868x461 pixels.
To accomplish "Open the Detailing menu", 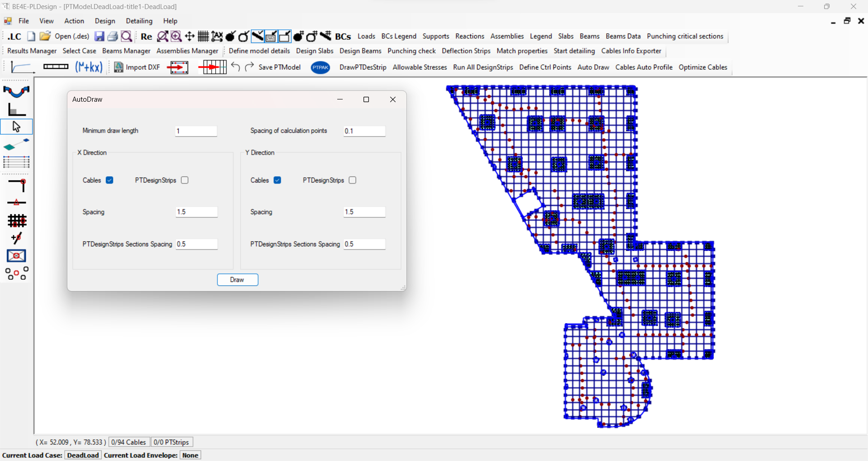I will pyautogui.click(x=139, y=21).
